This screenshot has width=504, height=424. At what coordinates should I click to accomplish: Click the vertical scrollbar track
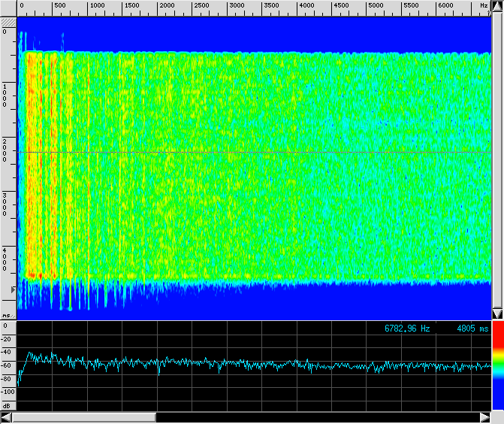[x=497, y=158]
